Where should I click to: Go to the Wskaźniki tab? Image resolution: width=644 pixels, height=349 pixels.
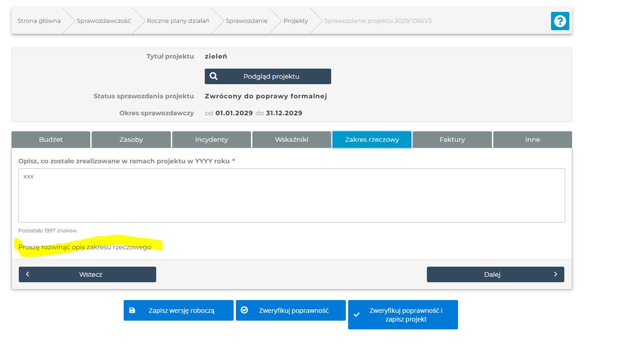(291, 140)
